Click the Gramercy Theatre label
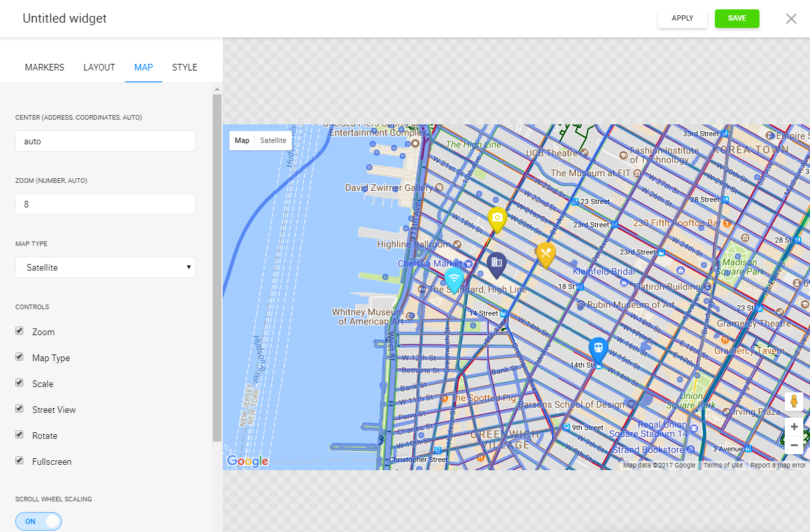The height and width of the screenshot is (532, 810). click(x=755, y=324)
